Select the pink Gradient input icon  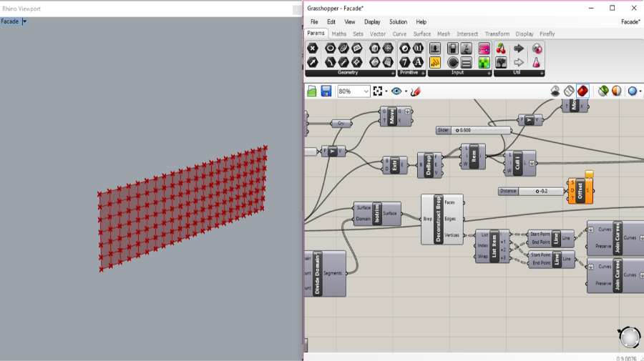[x=484, y=49]
